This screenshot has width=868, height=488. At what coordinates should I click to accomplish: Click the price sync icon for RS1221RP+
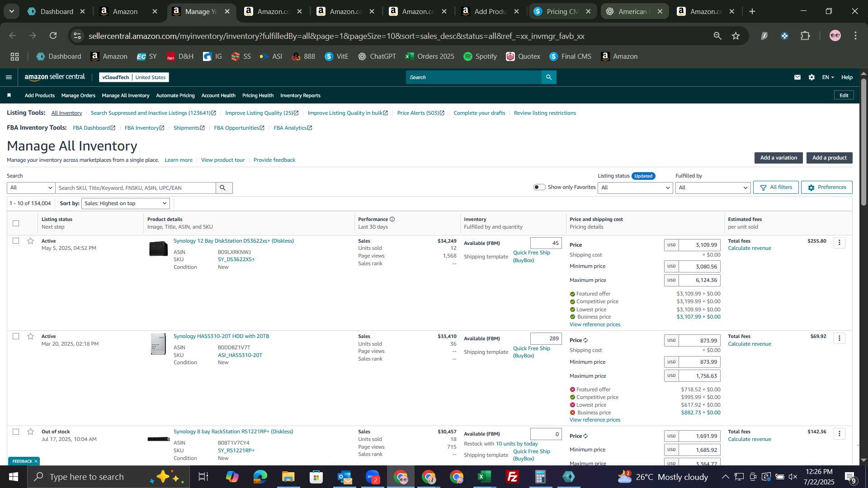[585, 436]
